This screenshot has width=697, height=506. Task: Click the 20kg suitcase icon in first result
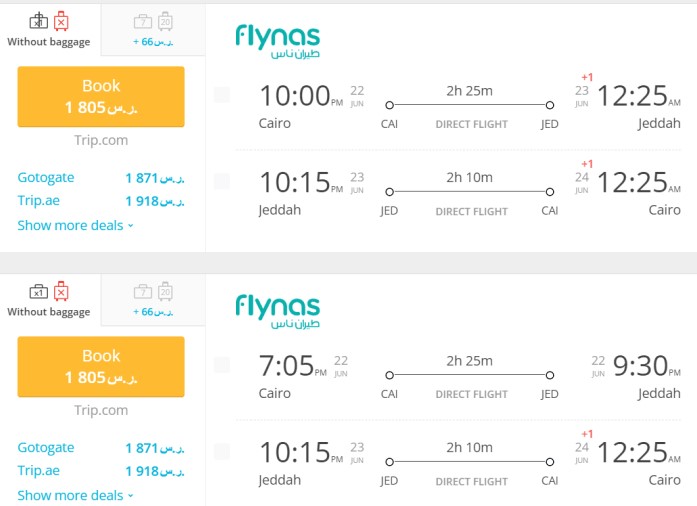pos(165,21)
